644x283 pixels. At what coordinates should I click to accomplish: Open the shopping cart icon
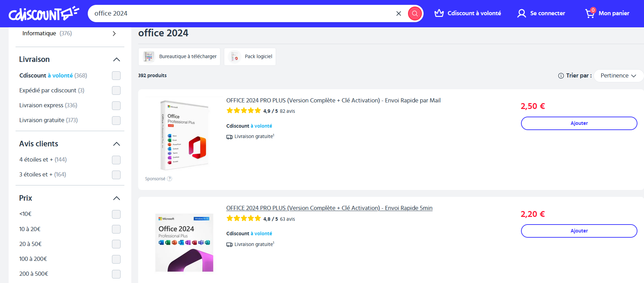pos(590,13)
